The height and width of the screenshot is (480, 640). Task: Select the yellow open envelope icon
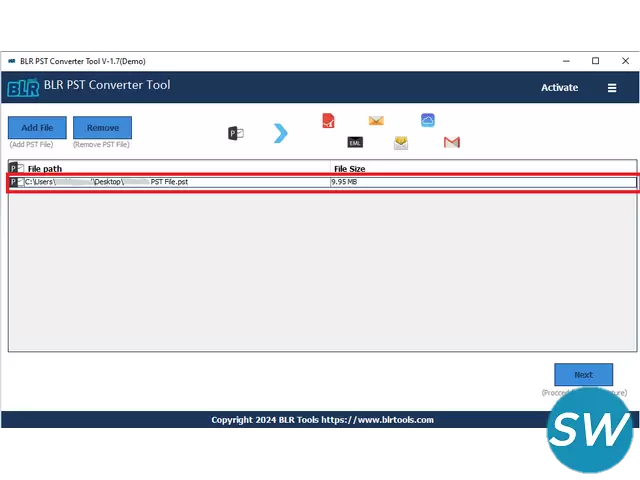[401, 143]
